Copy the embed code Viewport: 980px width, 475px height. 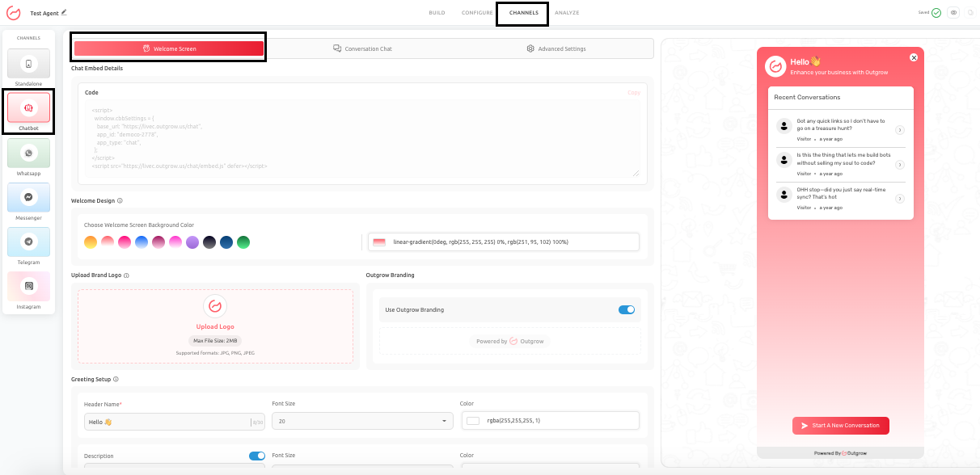(634, 93)
